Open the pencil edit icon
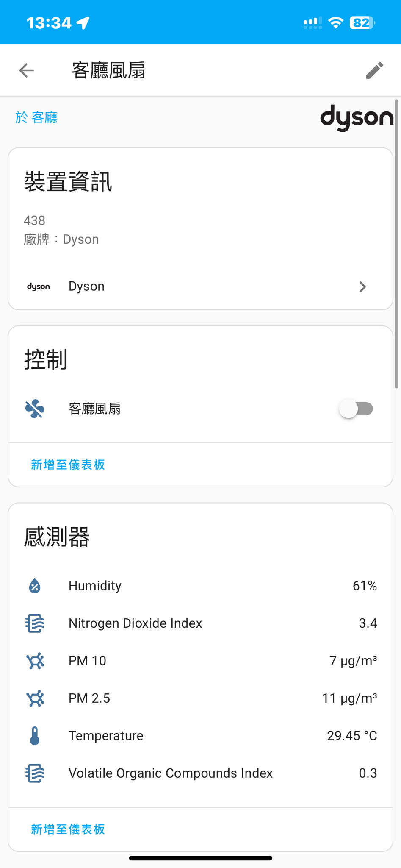This screenshot has height=868, width=401. coord(374,70)
